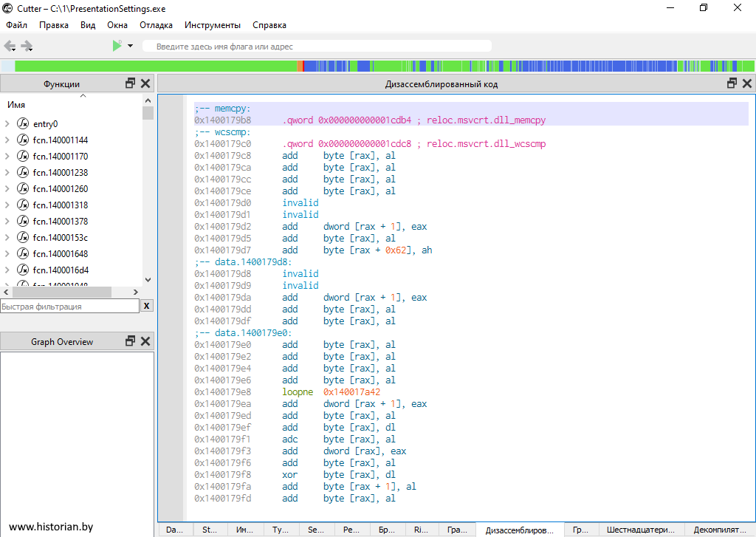This screenshot has height=537, width=756.
Task: Start debugging with green play button
Action: click(117, 46)
